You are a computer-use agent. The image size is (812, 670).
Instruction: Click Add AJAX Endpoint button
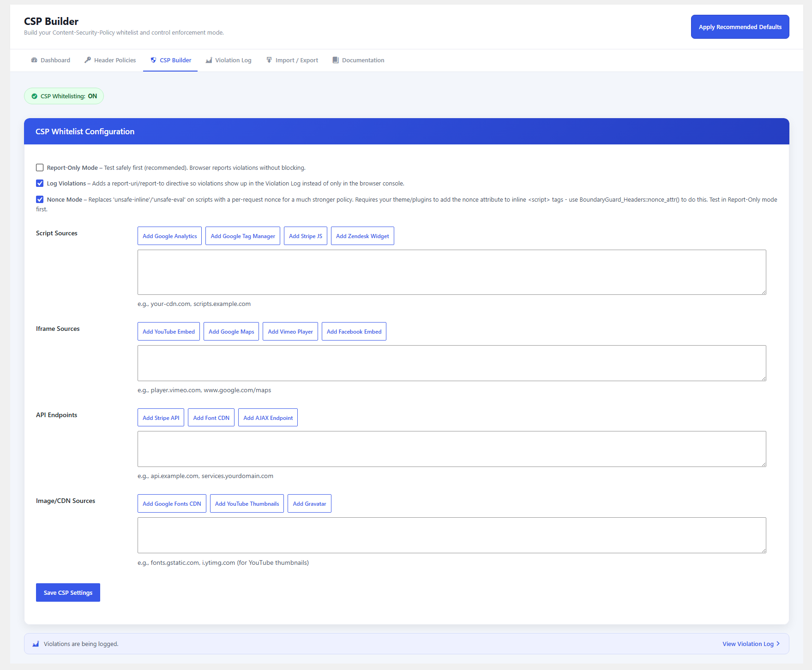point(268,418)
